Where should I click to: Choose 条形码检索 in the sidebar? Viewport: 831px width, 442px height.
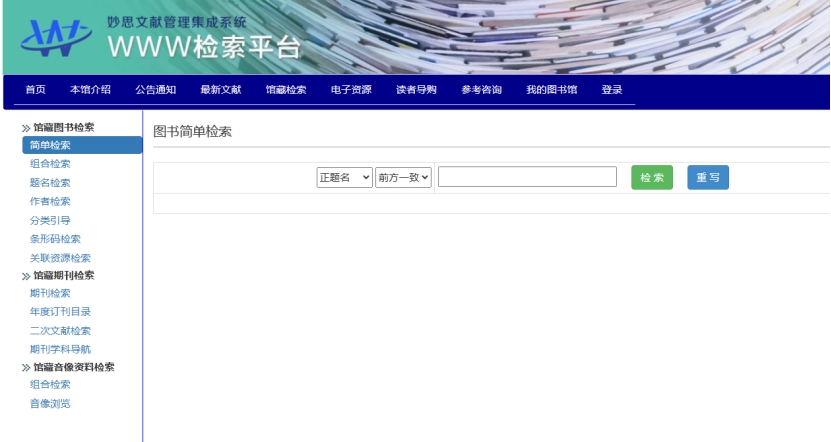pyautogui.click(x=55, y=239)
